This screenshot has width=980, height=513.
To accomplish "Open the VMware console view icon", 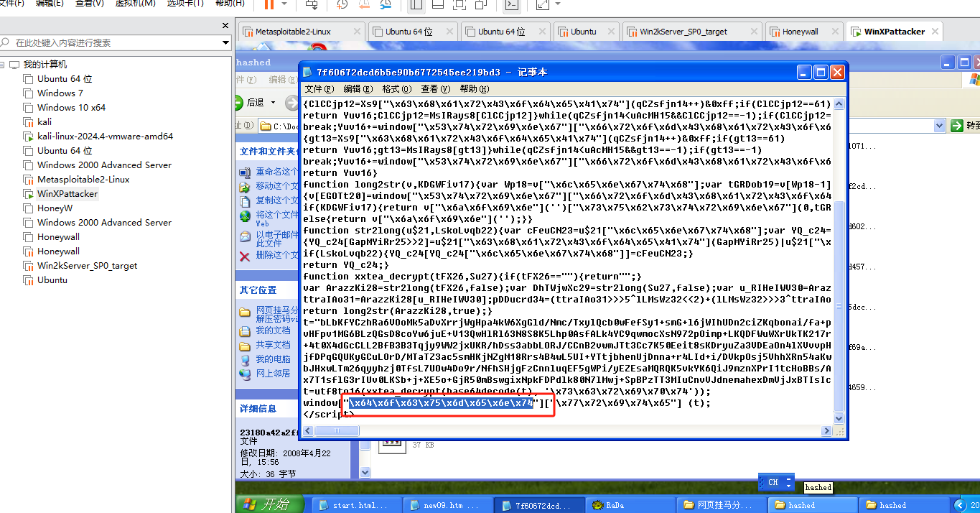I will (512, 4).
